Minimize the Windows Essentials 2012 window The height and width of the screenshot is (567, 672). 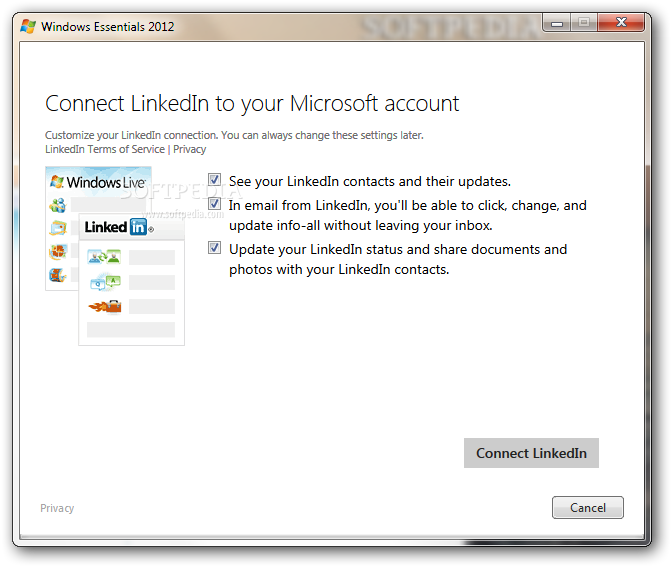pyautogui.click(x=556, y=23)
